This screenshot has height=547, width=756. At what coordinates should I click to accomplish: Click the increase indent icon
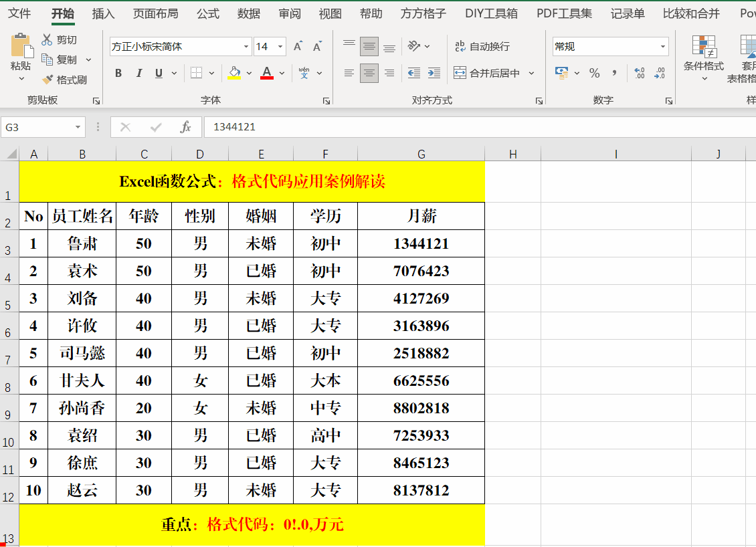point(434,73)
